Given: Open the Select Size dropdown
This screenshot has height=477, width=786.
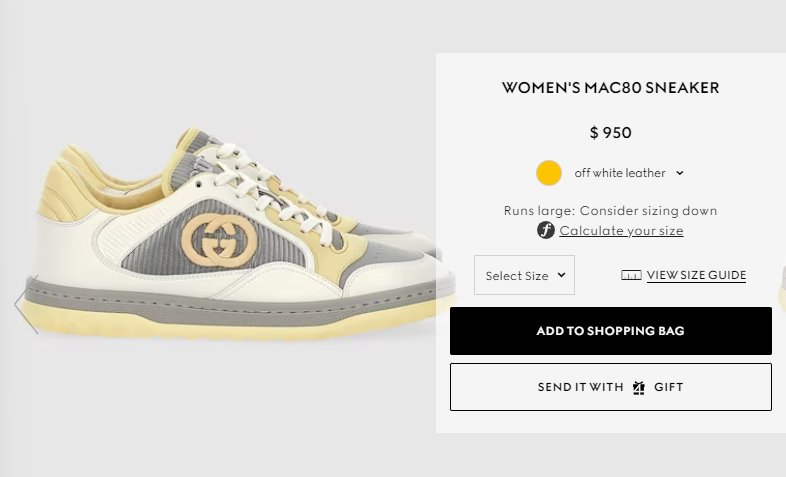Looking at the screenshot, I should 524,275.
